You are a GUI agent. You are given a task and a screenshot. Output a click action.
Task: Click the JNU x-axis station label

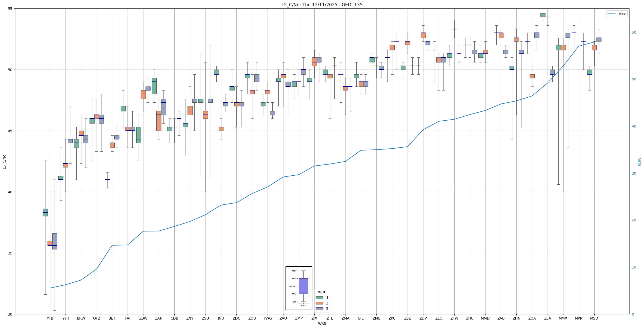point(221,318)
